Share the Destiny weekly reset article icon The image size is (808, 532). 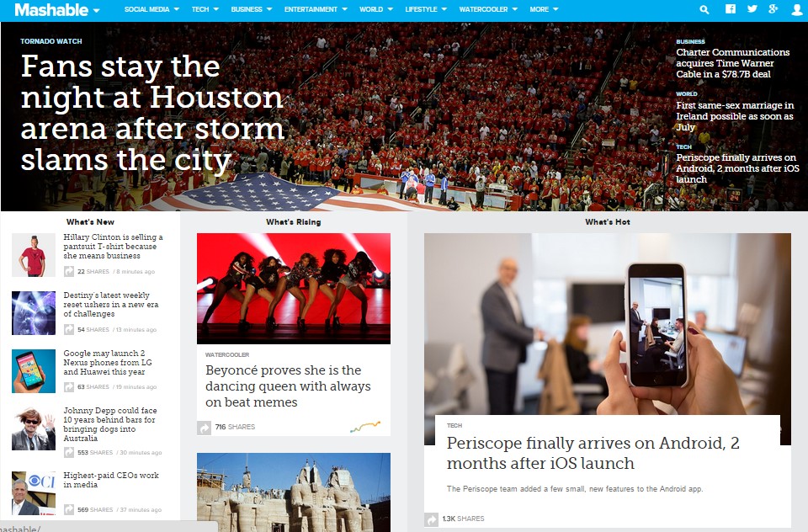69,329
